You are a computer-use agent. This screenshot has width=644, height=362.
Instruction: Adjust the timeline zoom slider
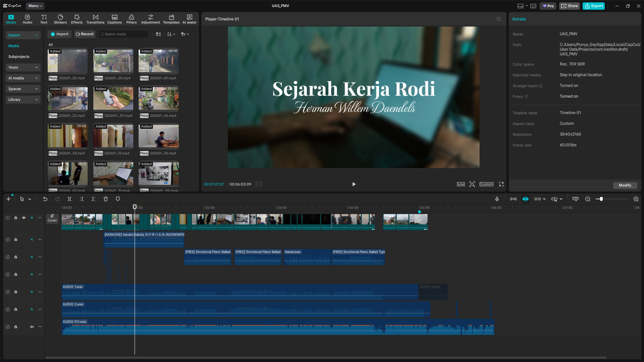point(601,199)
